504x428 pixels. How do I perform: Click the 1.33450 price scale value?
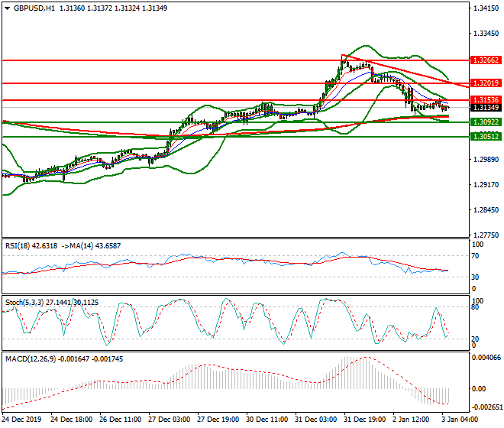click(486, 34)
